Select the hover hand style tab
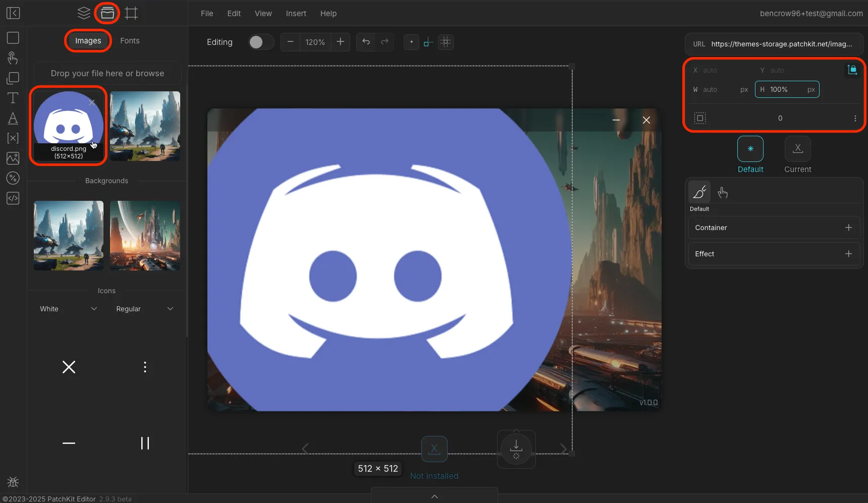 point(723,192)
